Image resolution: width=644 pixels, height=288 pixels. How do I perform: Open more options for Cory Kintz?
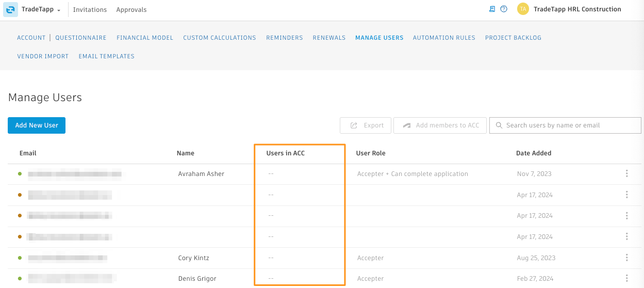coord(626,258)
